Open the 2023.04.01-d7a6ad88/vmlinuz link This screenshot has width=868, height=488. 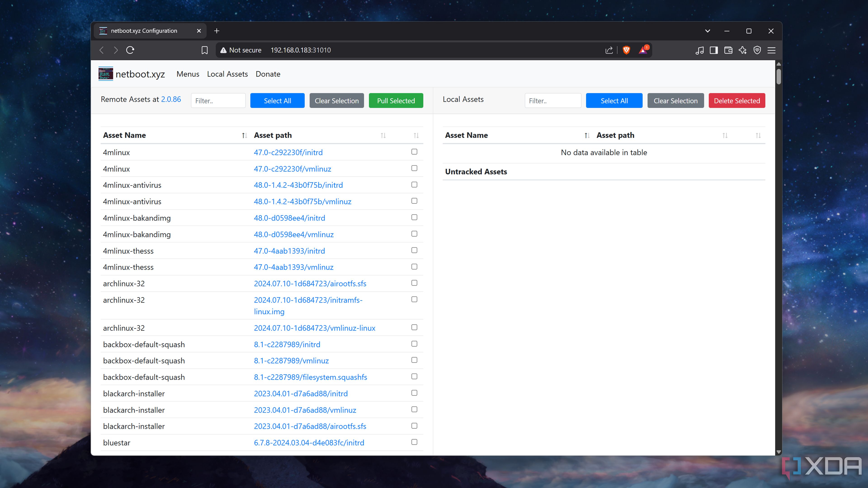[x=305, y=410]
